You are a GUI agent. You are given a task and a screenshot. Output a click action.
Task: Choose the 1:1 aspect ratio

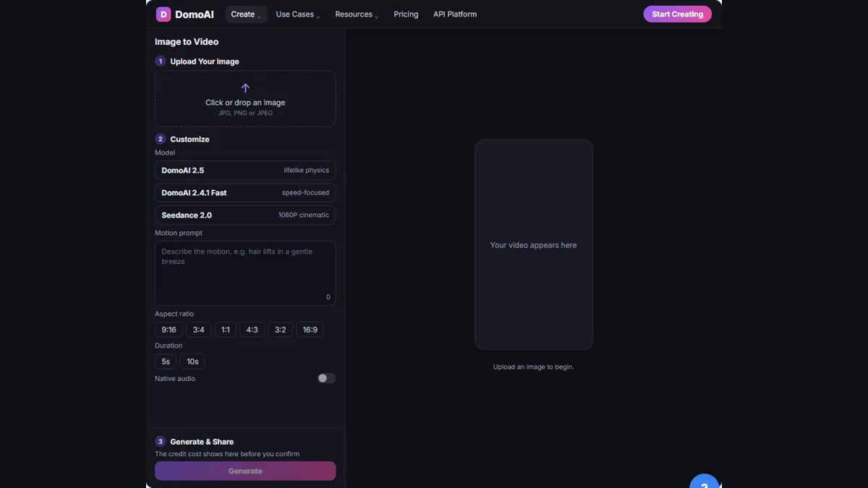point(226,330)
